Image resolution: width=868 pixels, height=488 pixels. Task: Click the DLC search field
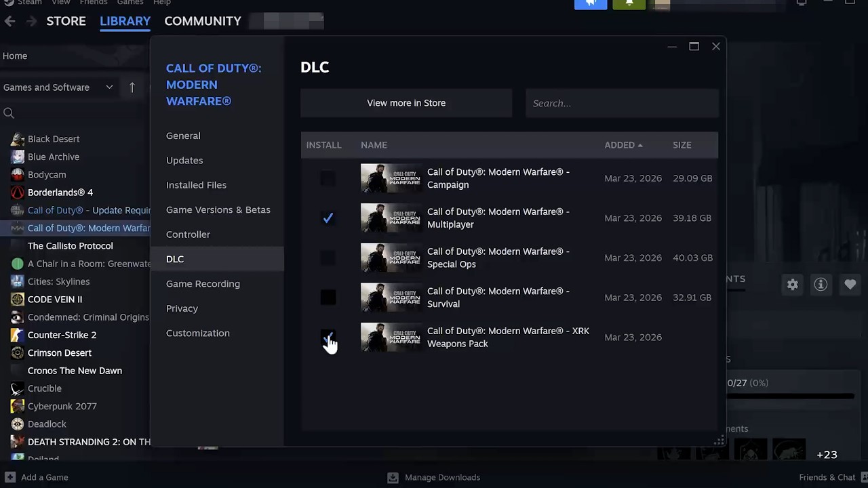622,103
